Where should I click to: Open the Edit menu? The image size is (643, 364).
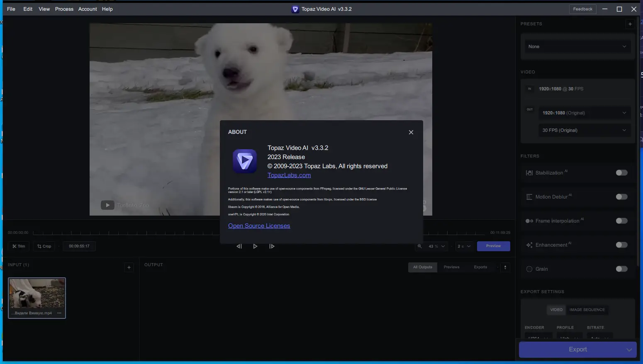click(x=28, y=9)
